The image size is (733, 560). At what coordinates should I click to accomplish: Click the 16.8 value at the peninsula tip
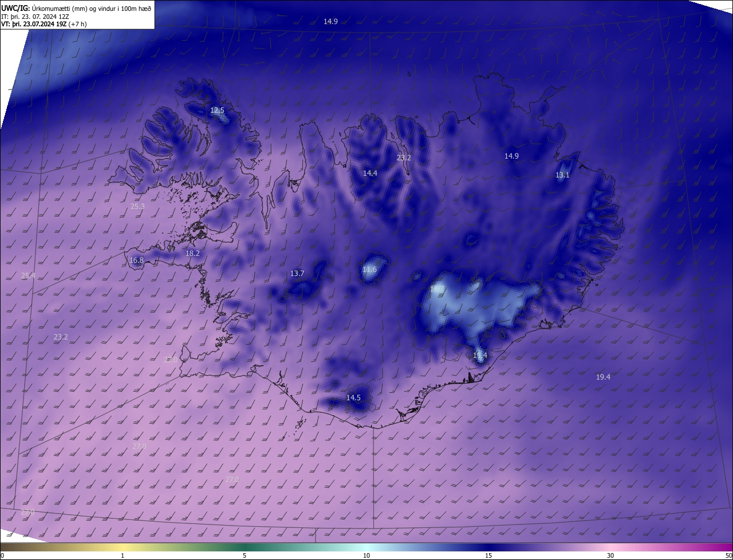coord(136,260)
